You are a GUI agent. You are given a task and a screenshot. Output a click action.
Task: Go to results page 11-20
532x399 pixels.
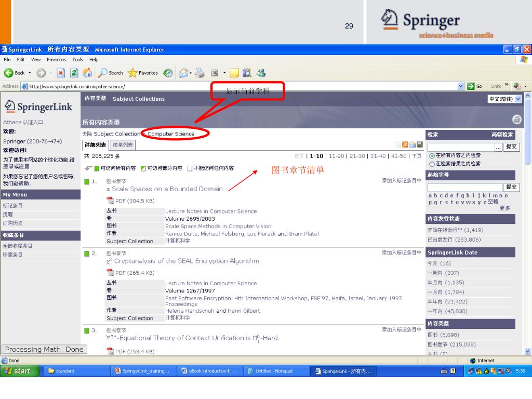coord(337,156)
